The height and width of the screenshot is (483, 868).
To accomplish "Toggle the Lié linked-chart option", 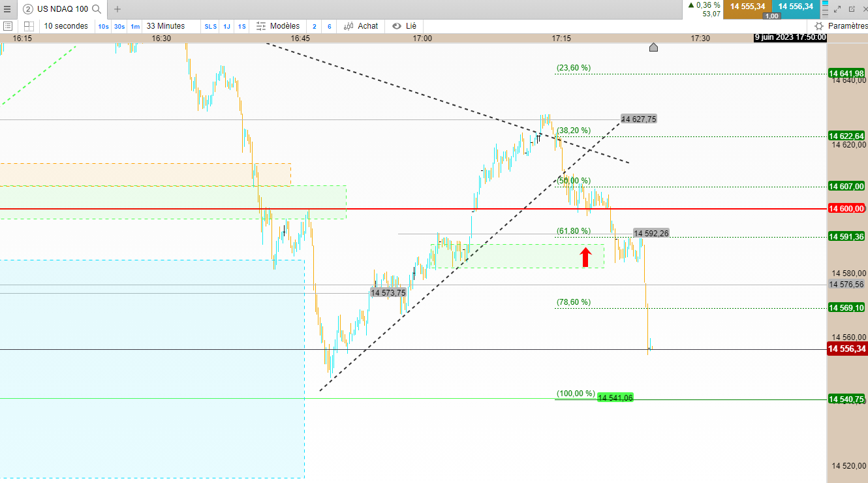I will tap(404, 26).
